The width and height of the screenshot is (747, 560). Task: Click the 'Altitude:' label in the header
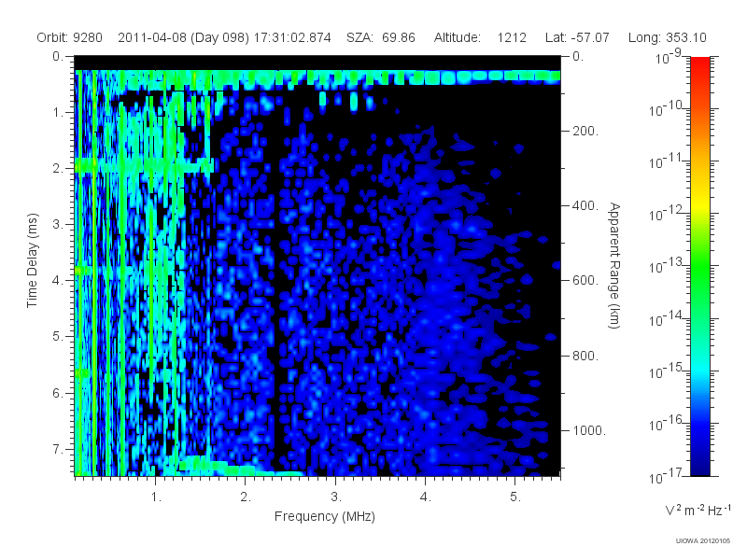click(458, 37)
